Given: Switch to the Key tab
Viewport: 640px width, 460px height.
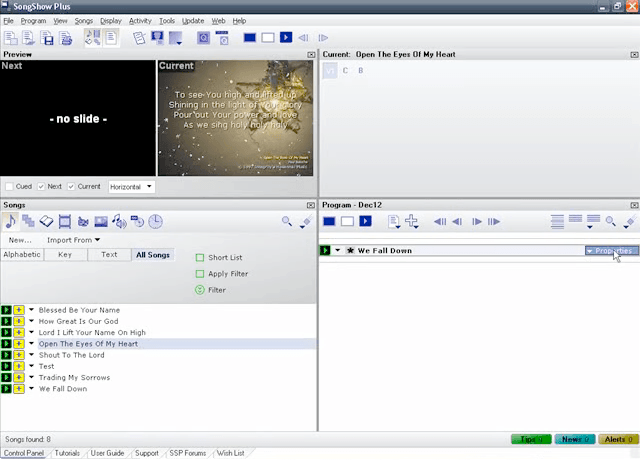Looking at the screenshot, I should coord(65,255).
